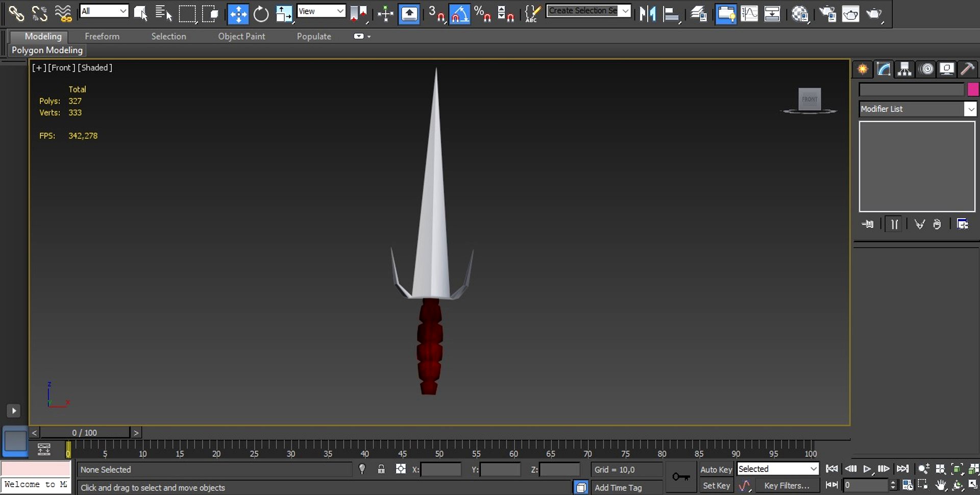
Task: Click the time slider 0 / 100 handle
Action: pyautogui.click(x=85, y=433)
